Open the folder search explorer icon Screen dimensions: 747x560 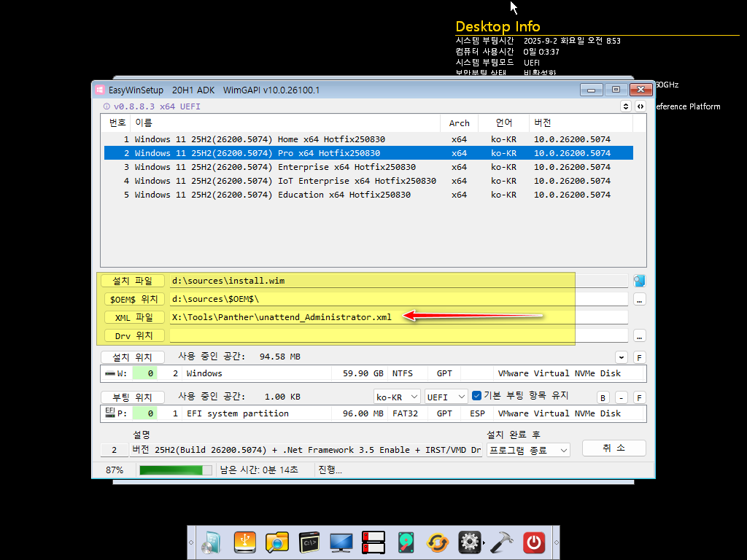(276, 542)
